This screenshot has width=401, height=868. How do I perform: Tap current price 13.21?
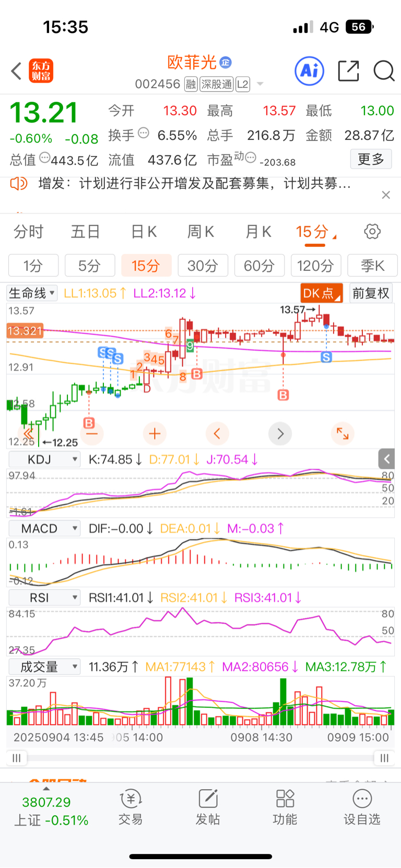(44, 113)
